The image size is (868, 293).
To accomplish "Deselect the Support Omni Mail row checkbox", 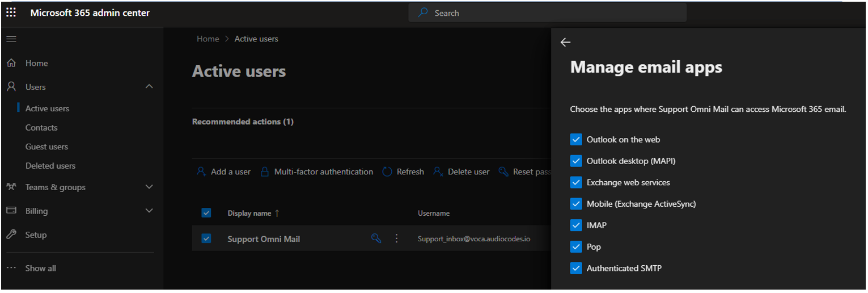I will click(206, 238).
